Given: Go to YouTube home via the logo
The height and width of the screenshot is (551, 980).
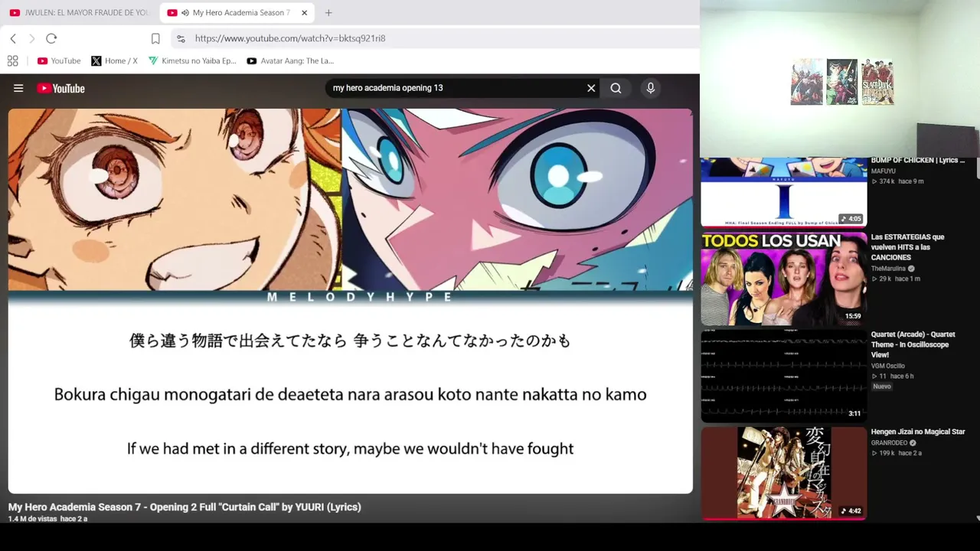Looking at the screenshot, I should click(x=60, y=88).
